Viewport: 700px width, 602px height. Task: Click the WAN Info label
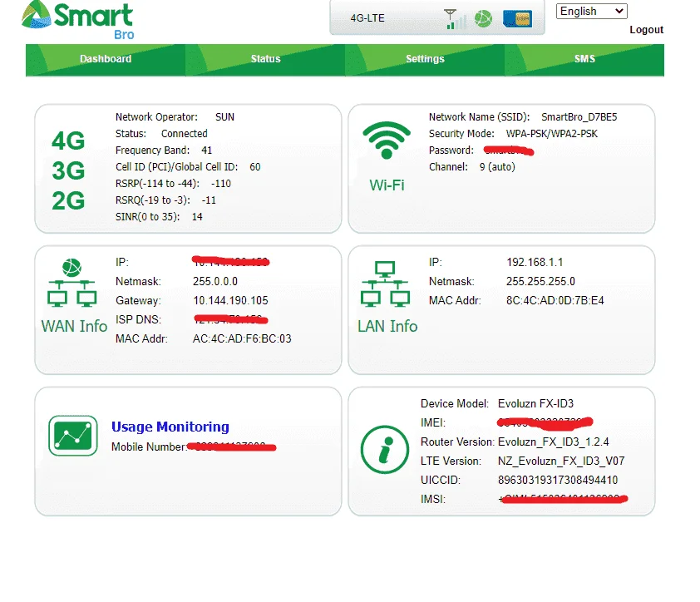(74, 326)
